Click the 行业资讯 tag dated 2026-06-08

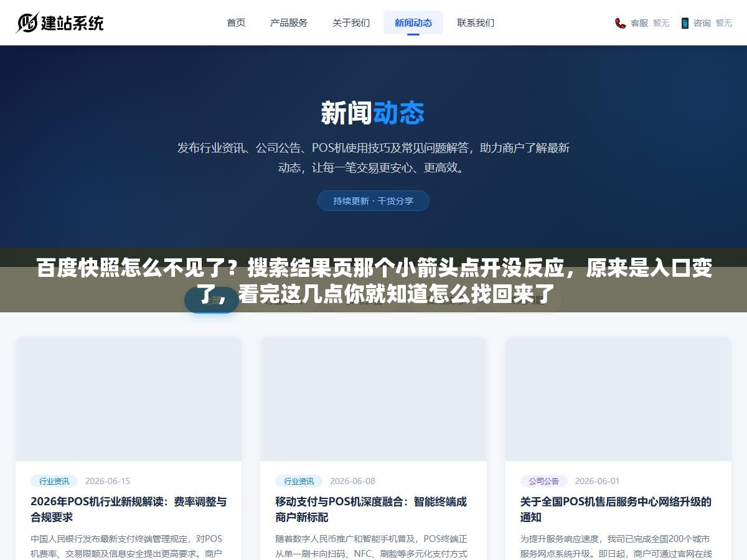pos(299,481)
